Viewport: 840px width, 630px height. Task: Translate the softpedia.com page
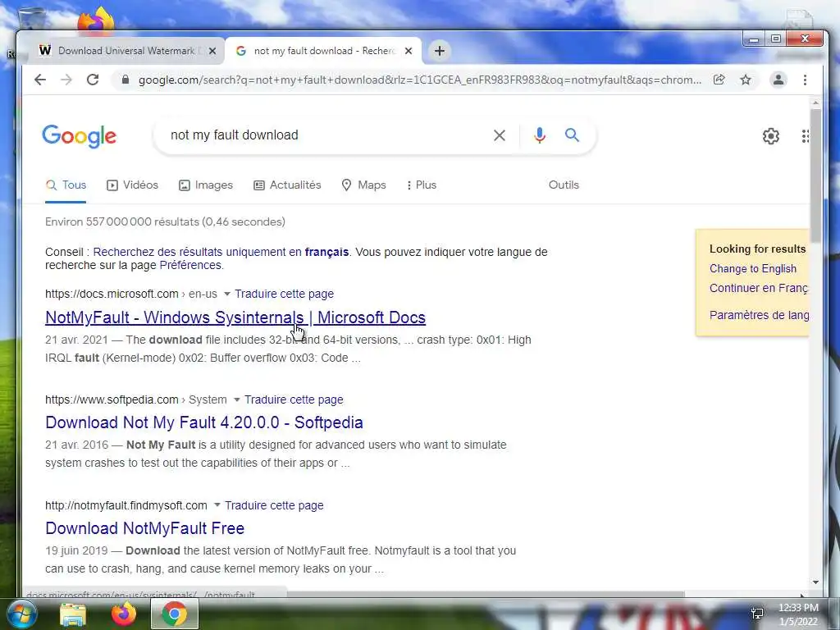(294, 399)
